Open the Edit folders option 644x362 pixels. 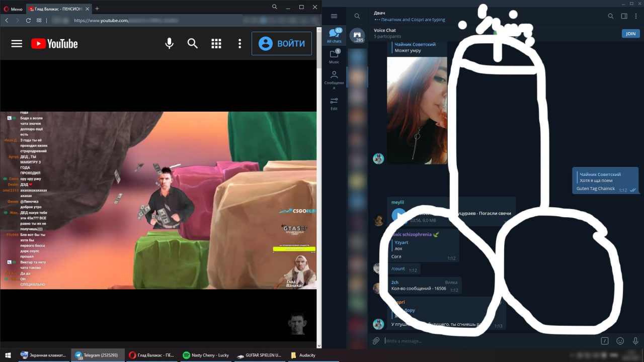click(x=334, y=103)
